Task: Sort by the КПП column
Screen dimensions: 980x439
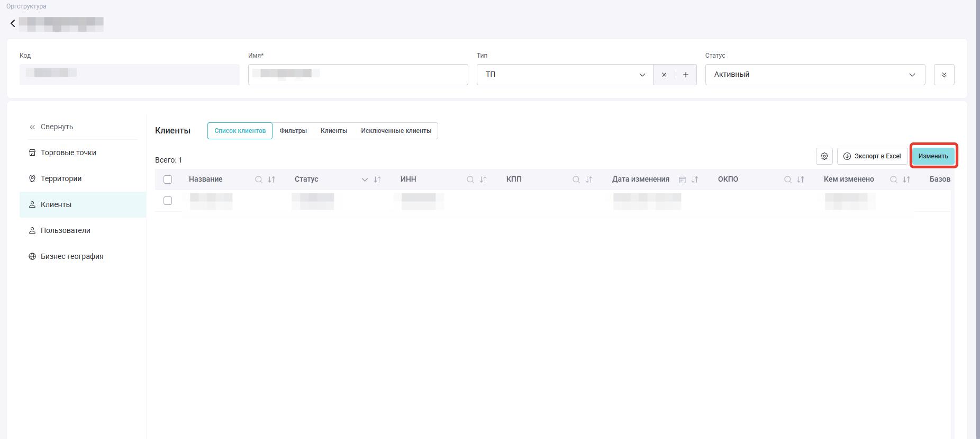Action: (589, 180)
